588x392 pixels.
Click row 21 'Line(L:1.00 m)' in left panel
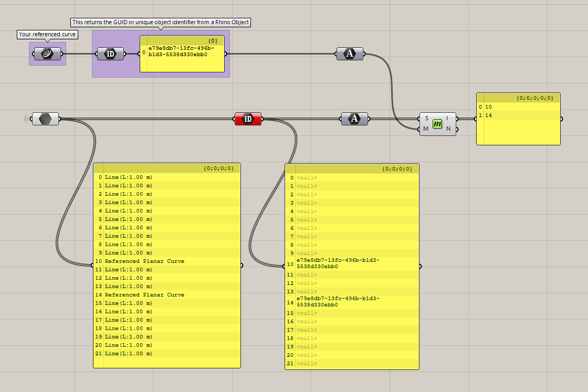pyautogui.click(x=167, y=353)
